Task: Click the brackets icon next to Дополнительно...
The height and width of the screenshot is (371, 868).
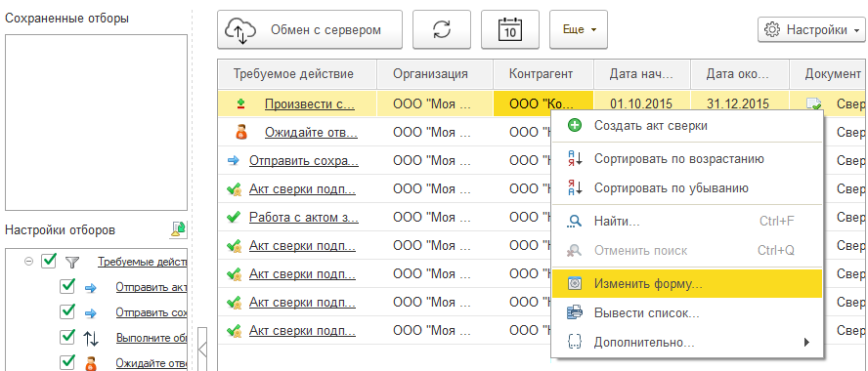Action: 575,343
